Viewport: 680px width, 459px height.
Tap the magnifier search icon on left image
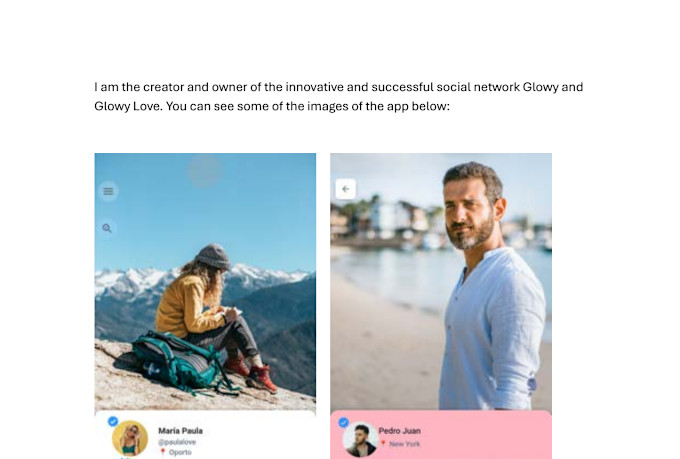point(107,228)
